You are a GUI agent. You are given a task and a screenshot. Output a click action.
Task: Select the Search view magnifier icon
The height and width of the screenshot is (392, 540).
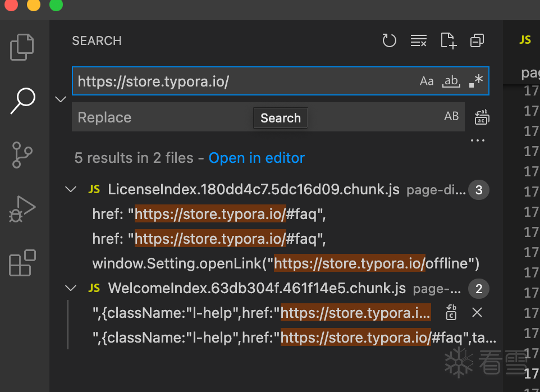tap(22, 101)
